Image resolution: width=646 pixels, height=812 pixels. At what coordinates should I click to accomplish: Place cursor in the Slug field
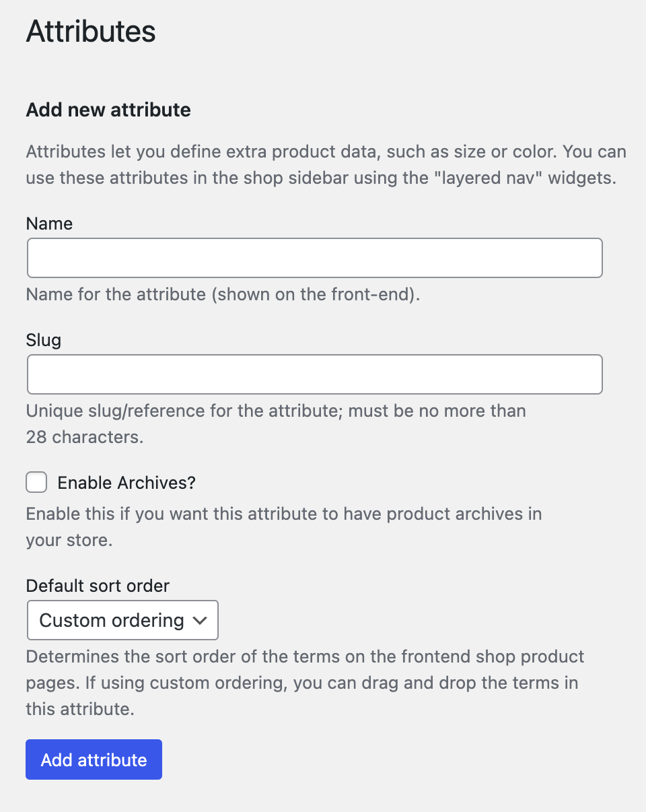(315, 374)
